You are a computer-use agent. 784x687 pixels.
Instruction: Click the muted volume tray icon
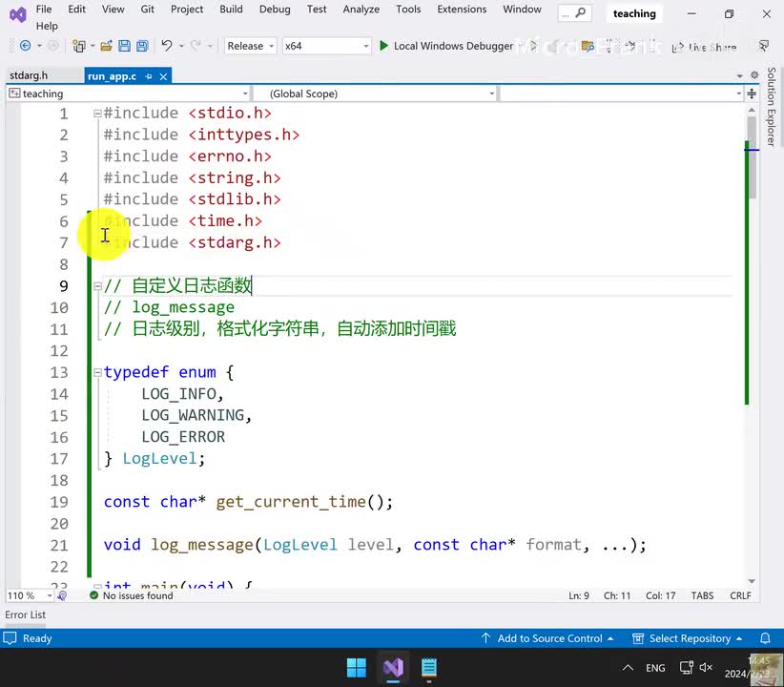[x=706, y=668]
